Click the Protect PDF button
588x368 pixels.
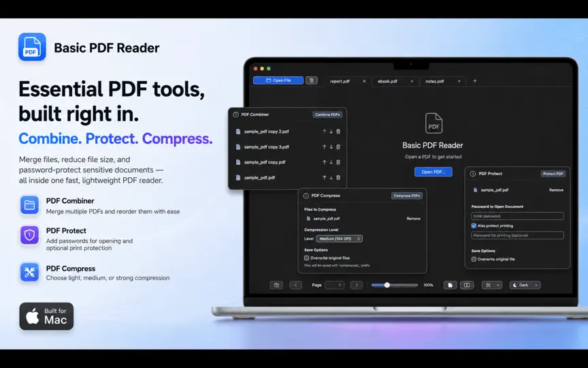553,174
